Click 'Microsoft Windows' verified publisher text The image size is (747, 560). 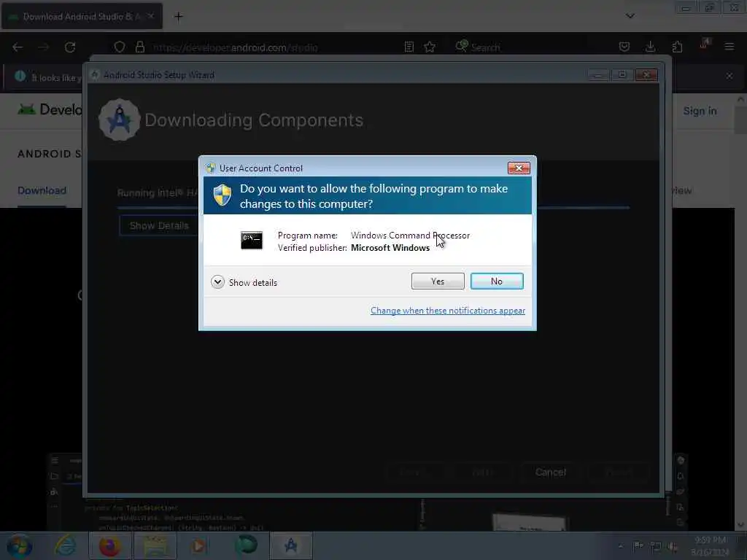[390, 248]
